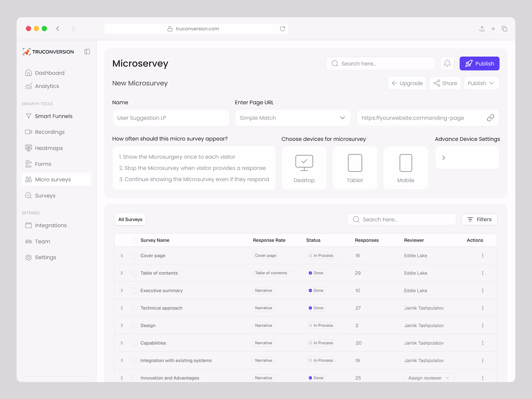The width and height of the screenshot is (532, 399).
Task: Click the purple Publish button
Action: [480, 63]
